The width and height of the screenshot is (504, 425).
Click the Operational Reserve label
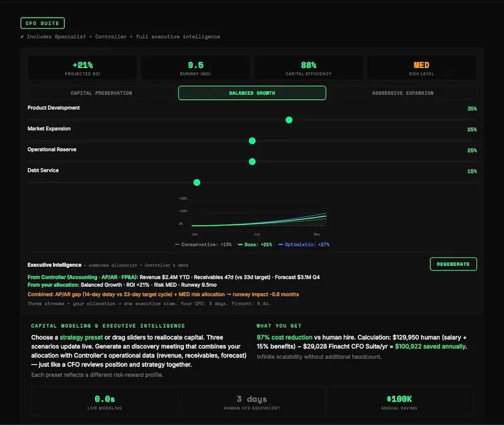coord(52,149)
